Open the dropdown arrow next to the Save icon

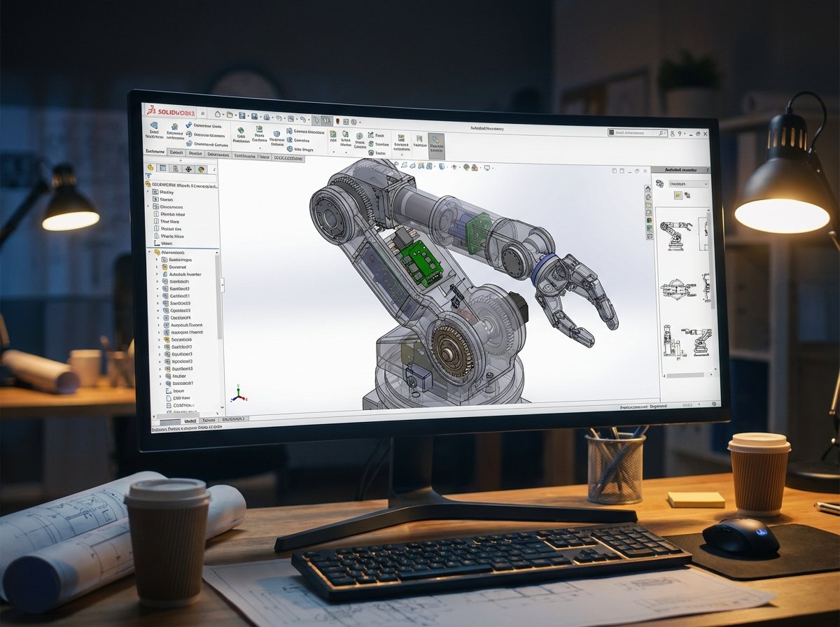[247, 117]
